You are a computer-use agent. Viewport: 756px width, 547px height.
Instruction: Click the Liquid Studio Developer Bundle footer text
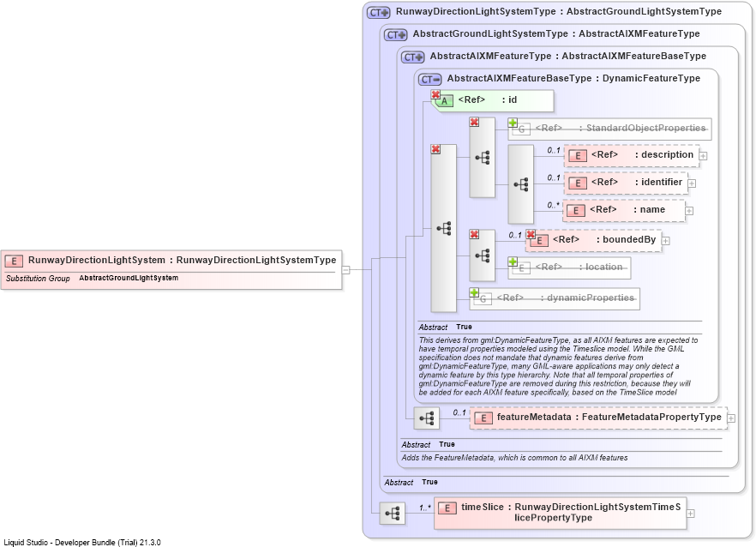[x=82, y=543]
